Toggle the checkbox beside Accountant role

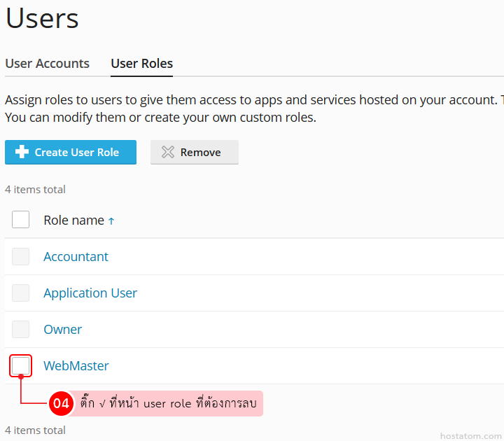click(x=21, y=256)
